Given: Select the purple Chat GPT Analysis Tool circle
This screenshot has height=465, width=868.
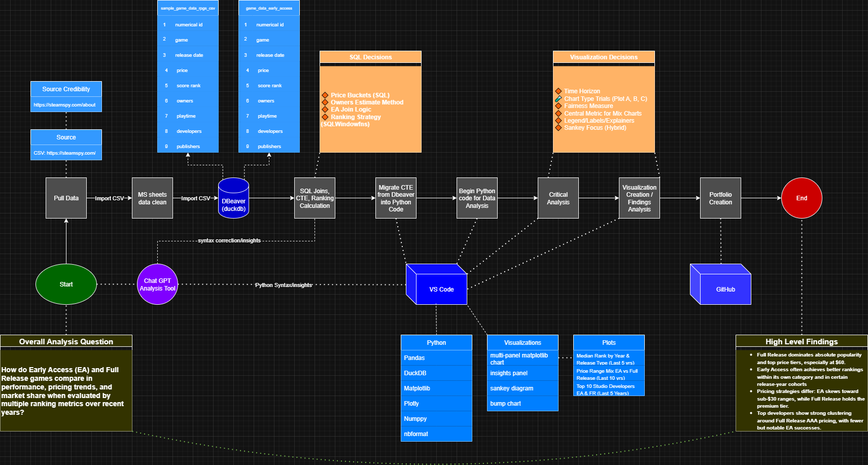Looking at the screenshot, I should pos(157,284).
